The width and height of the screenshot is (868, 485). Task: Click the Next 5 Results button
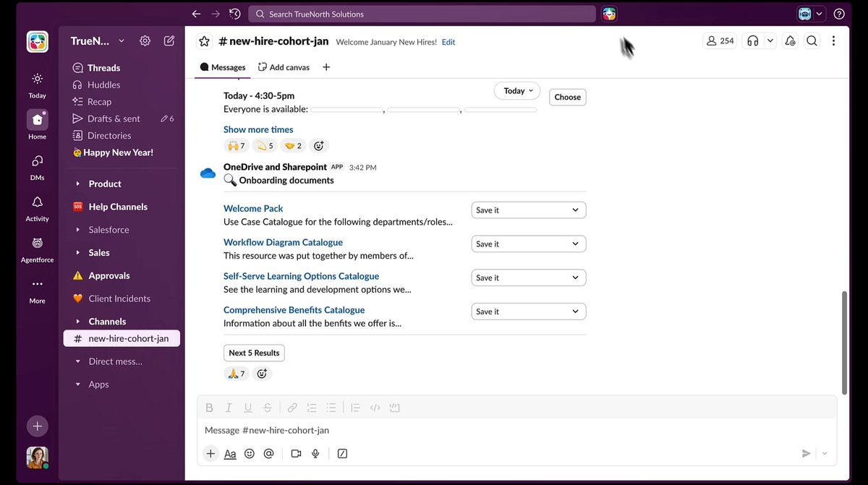click(254, 353)
